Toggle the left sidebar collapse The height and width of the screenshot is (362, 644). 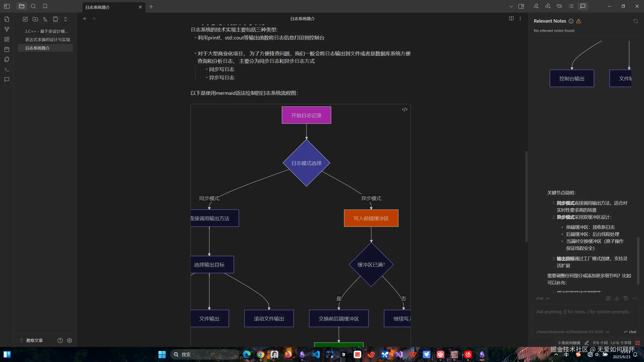coord(7,6)
